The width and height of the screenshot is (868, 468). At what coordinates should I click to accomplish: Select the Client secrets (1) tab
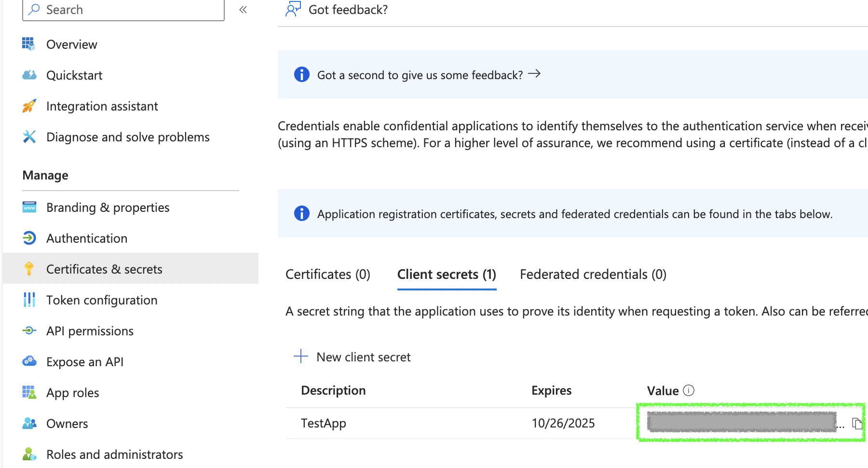(x=447, y=275)
